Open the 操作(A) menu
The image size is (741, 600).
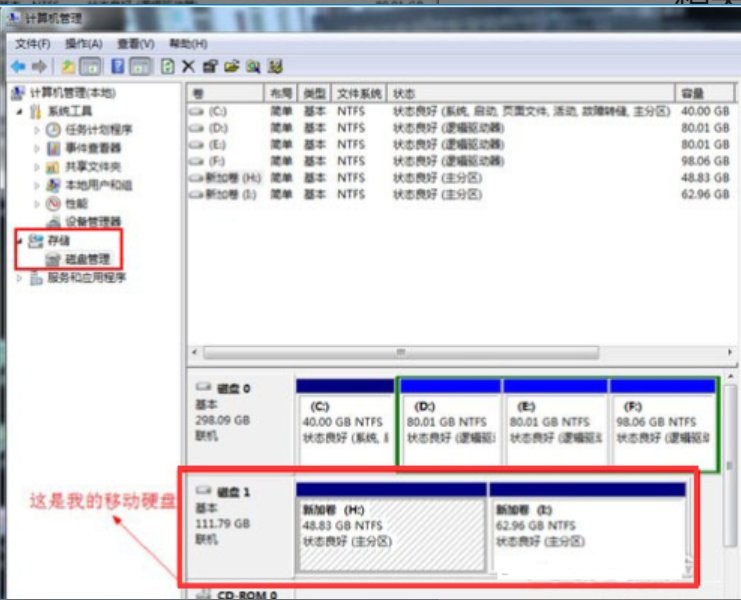pos(83,44)
